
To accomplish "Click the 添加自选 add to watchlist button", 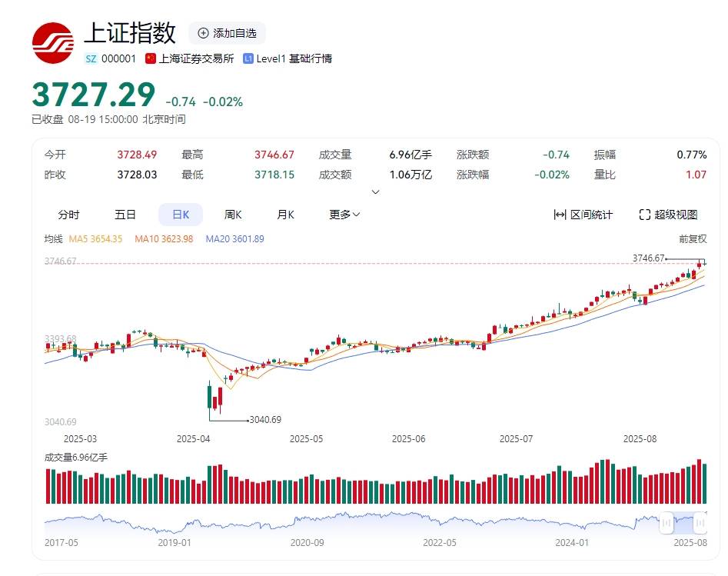I will click(230, 34).
